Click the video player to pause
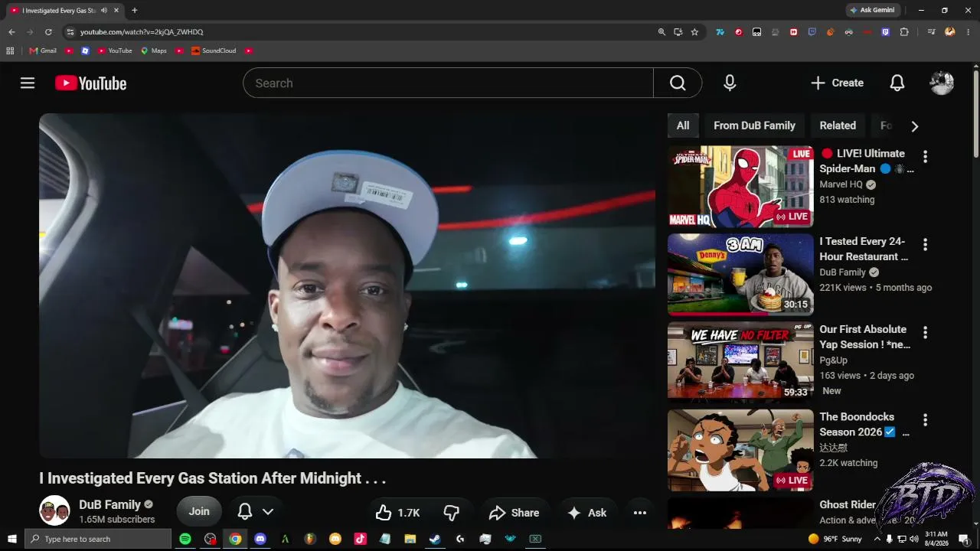980x551 pixels. click(x=347, y=285)
